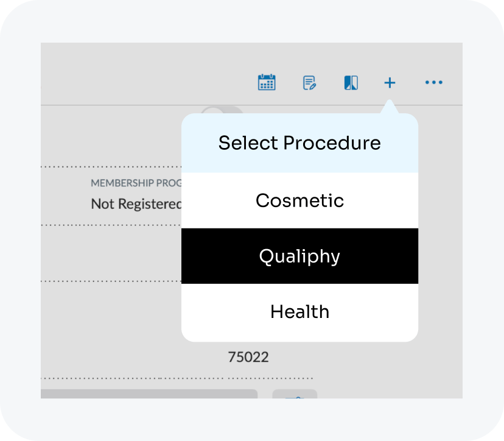
Task: Pick Health from the procedure list
Action: pos(299,311)
